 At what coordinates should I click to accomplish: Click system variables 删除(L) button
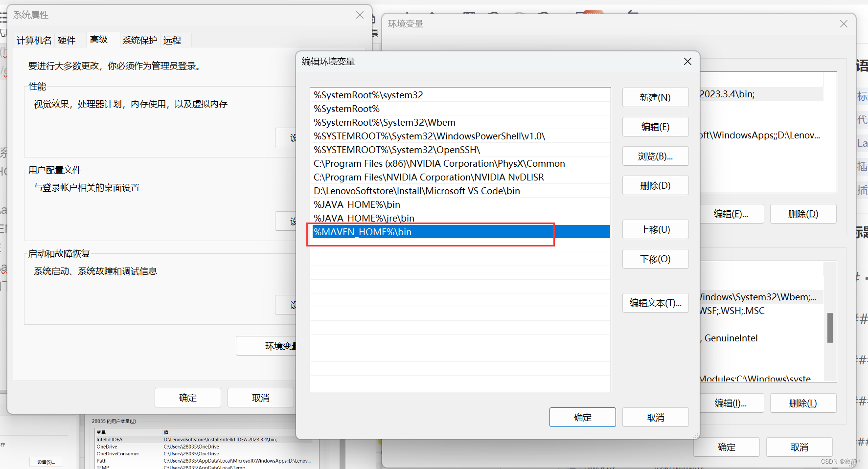803,403
